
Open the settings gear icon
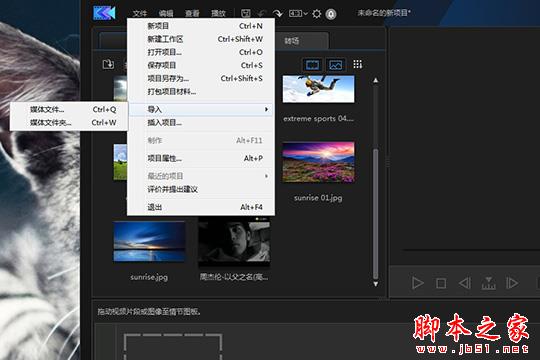coord(316,14)
